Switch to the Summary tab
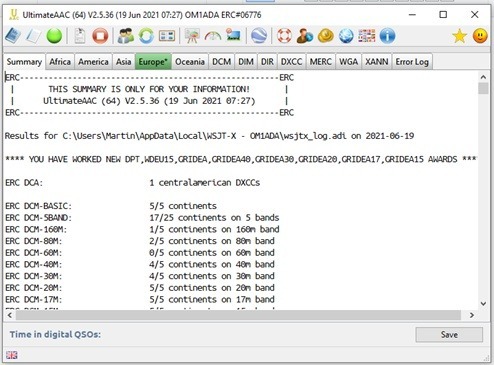This screenshot has width=494, height=365. pyautogui.click(x=24, y=62)
